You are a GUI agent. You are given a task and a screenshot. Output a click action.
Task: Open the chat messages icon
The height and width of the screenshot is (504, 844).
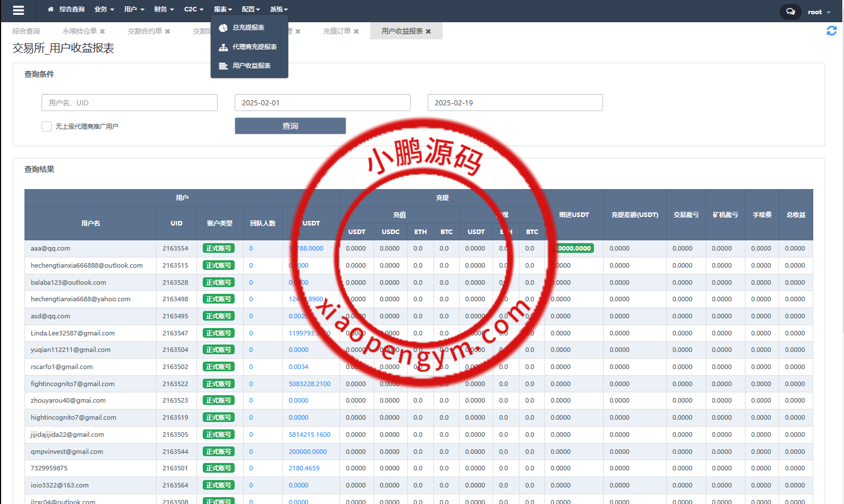point(790,11)
